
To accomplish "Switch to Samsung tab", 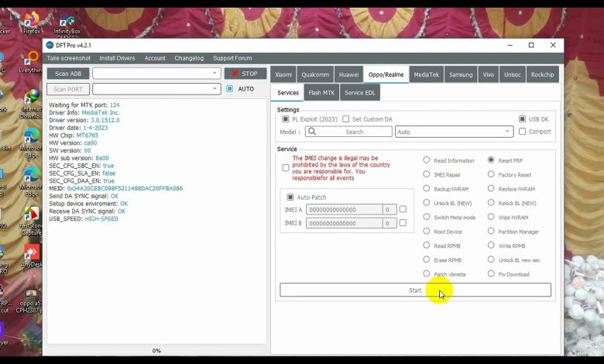I will (461, 74).
